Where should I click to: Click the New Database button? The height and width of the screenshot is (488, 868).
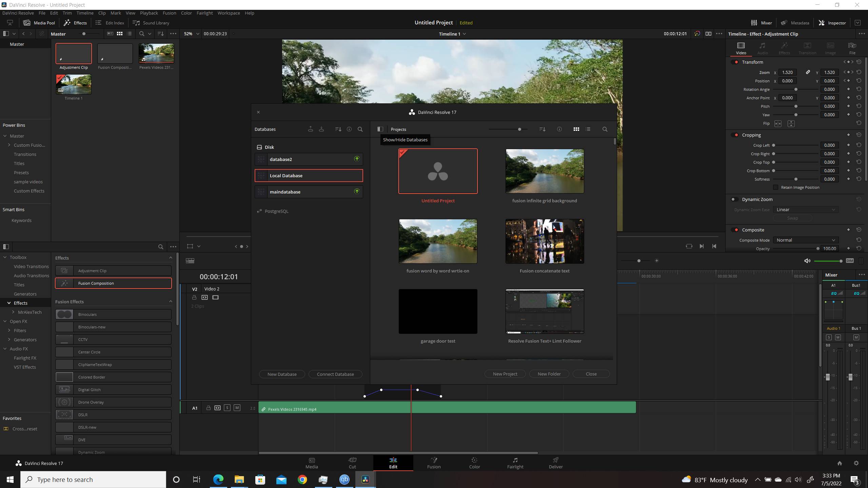click(282, 374)
